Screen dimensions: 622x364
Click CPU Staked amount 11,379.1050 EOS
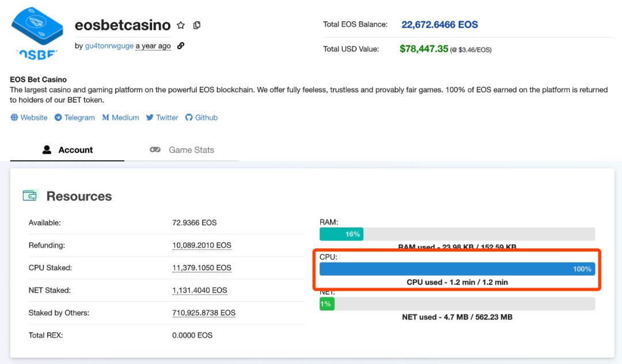[x=202, y=268]
